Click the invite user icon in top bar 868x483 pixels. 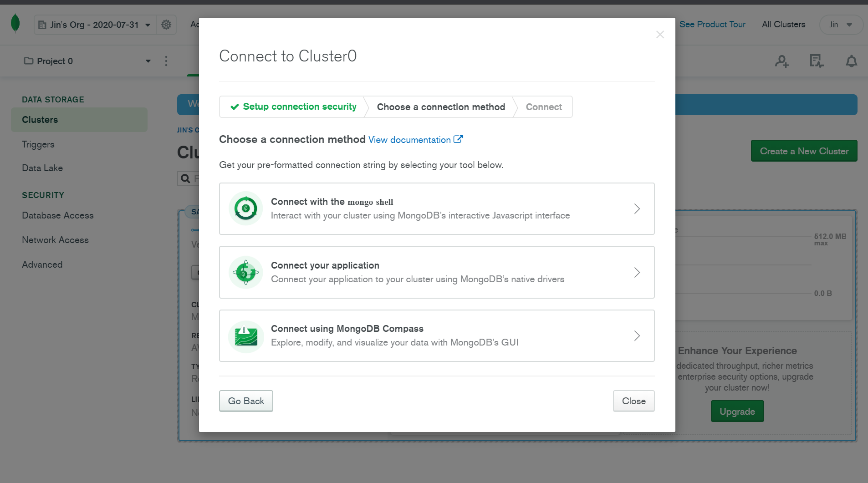click(781, 61)
